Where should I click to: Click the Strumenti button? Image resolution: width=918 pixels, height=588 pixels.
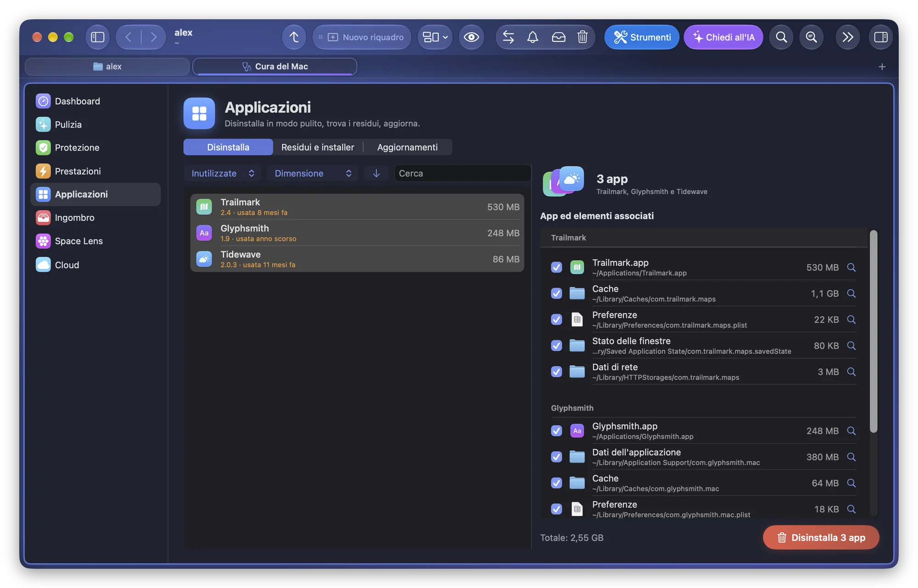coord(642,37)
